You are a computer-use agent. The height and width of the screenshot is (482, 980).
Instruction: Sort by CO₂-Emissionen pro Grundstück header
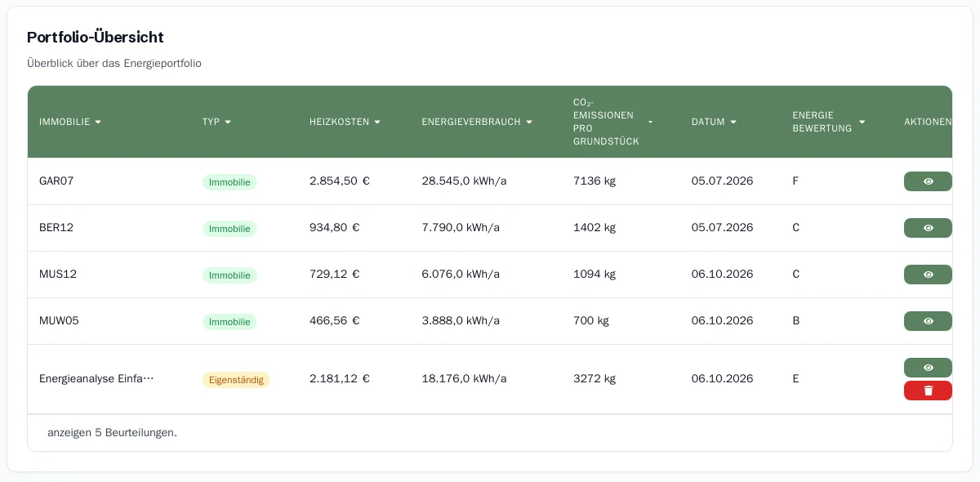pyautogui.click(x=613, y=122)
